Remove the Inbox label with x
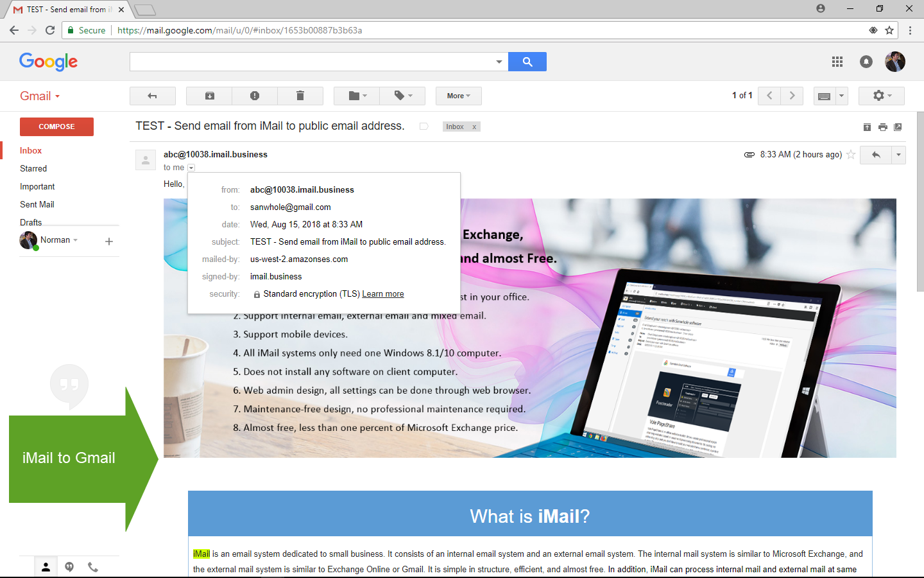This screenshot has height=578, width=924. 474,127
